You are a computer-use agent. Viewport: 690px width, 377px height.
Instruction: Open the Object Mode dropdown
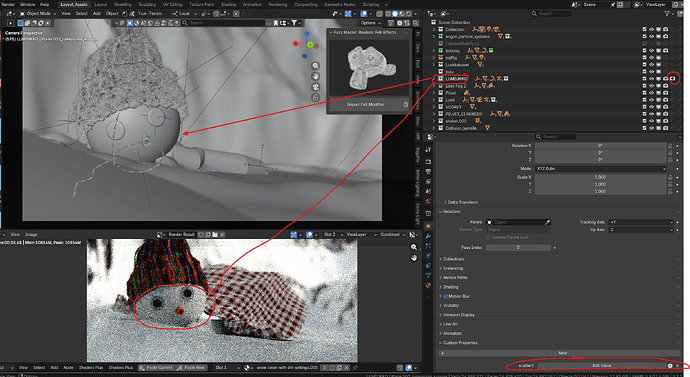pos(38,14)
